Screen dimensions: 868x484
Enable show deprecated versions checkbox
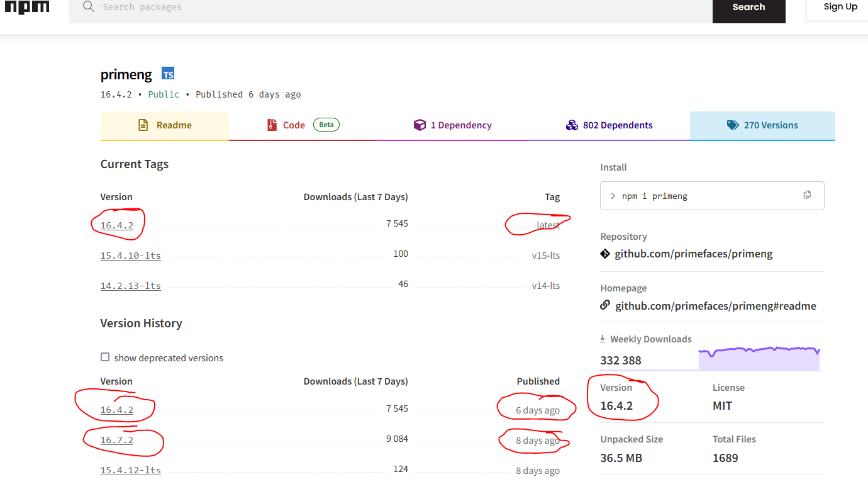105,357
